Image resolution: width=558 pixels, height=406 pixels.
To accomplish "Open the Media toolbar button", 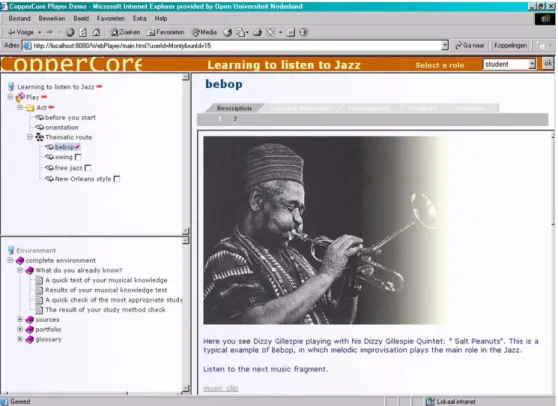I will tap(204, 32).
